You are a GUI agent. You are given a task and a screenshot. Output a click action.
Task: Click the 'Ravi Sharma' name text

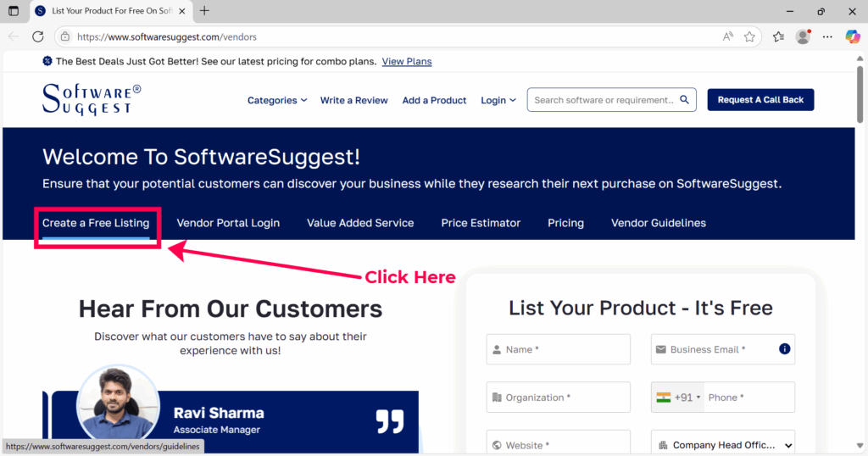click(219, 413)
